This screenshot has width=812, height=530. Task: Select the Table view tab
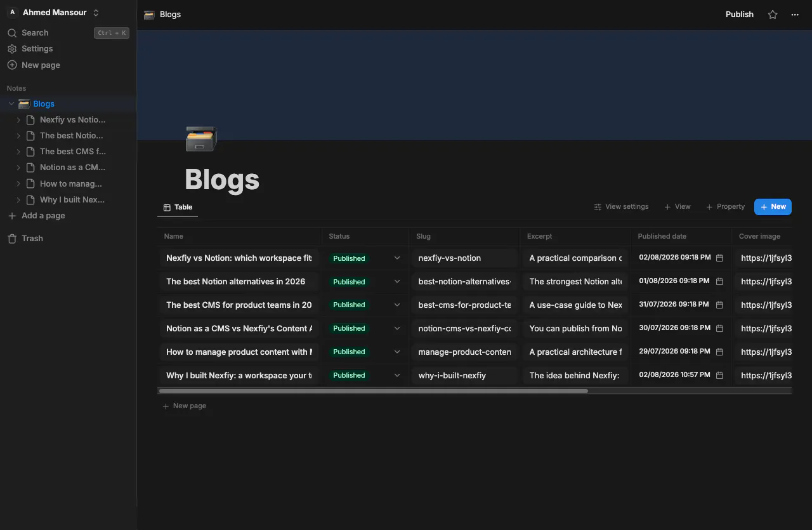pyautogui.click(x=178, y=207)
